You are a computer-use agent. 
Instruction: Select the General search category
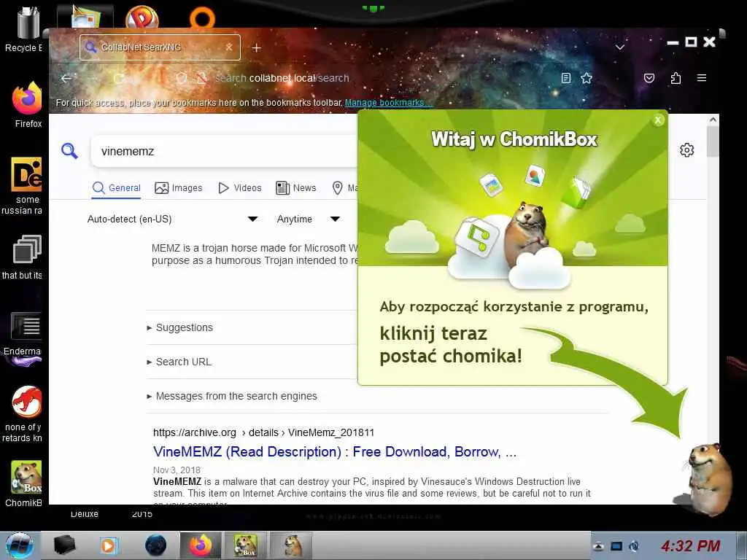point(117,188)
